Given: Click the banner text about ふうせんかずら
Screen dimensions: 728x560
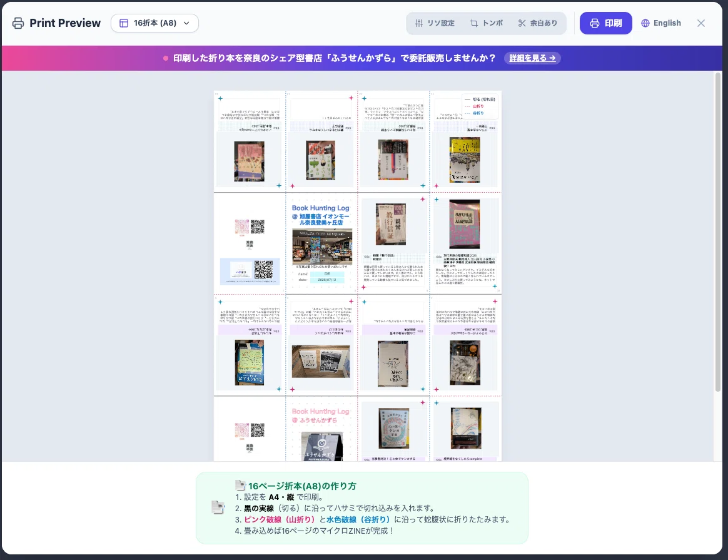Looking at the screenshot, I should [334, 58].
